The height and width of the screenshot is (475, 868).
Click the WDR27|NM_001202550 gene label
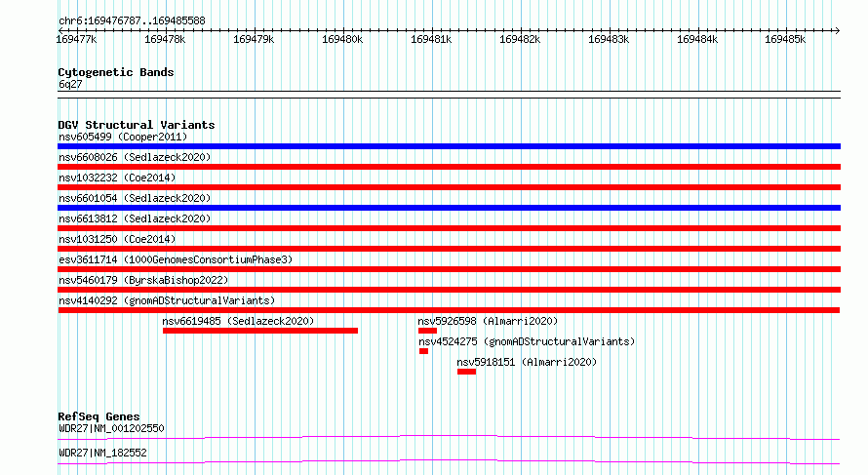[x=111, y=428]
